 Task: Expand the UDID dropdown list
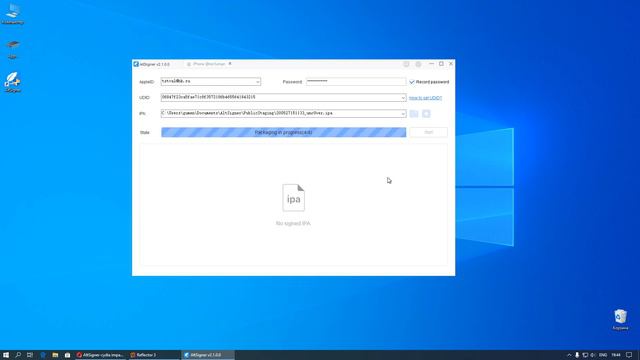point(403,98)
